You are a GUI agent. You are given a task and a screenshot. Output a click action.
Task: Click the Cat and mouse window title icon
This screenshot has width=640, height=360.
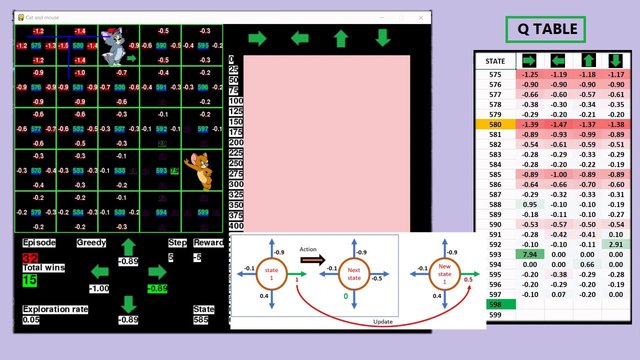pyautogui.click(x=21, y=18)
